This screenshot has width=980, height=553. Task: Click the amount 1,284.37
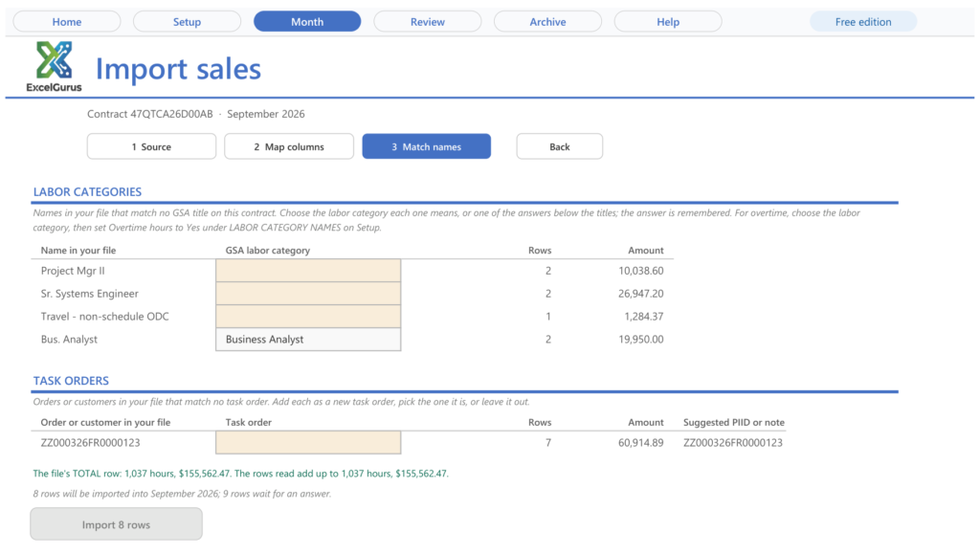[644, 316]
